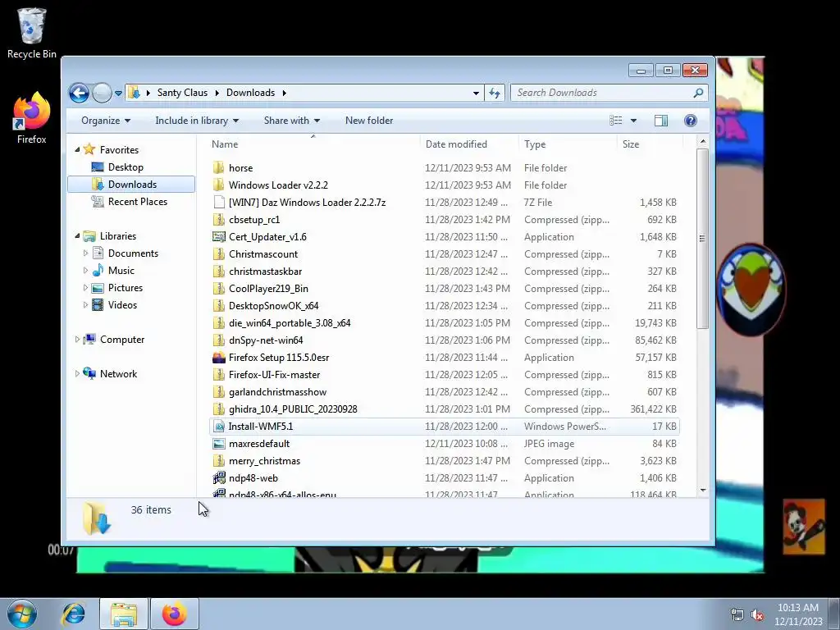Open the address bar history dropdown
The image size is (840, 630).
point(476,94)
